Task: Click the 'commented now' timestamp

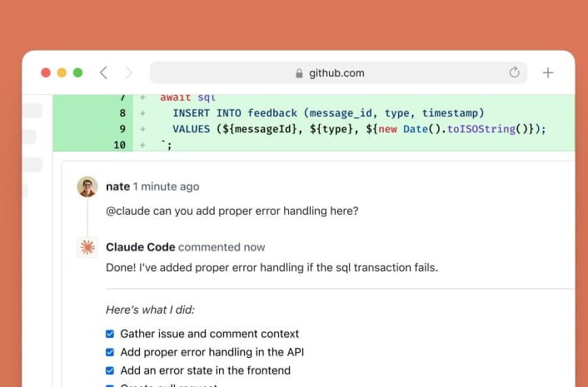Action: click(222, 247)
